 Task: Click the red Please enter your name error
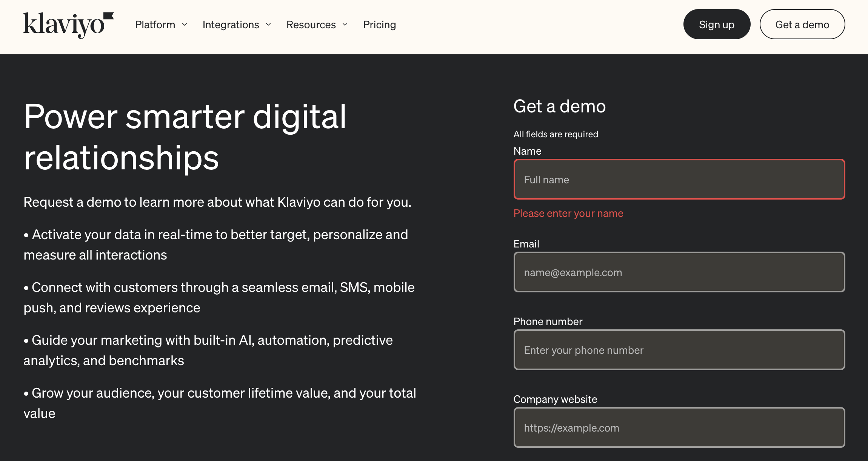click(568, 214)
